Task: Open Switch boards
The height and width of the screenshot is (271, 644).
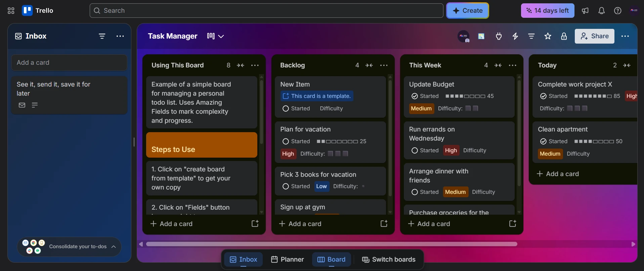Action: click(389, 260)
